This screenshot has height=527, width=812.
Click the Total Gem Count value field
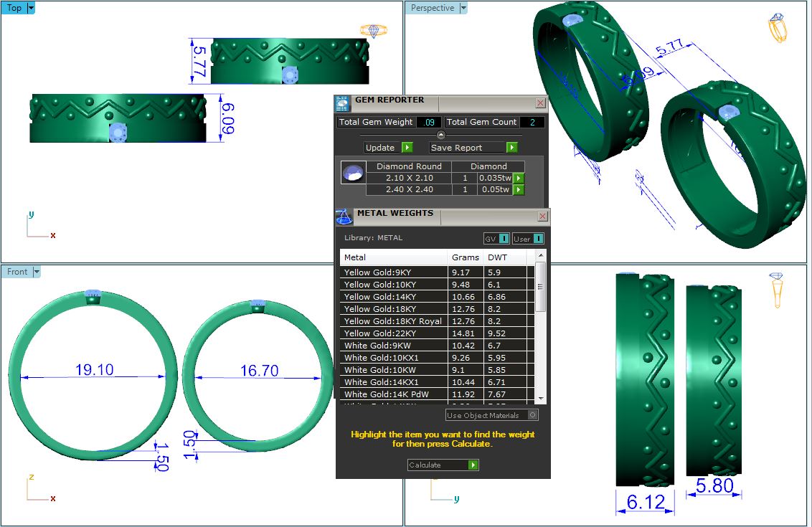[532, 122]
